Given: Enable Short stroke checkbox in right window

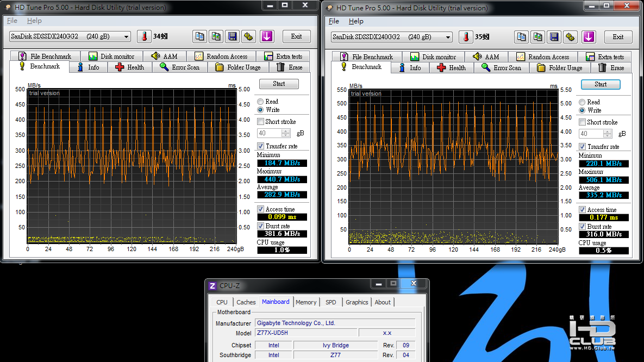Looking at the screenshot, I should click(x=582, y=122).
